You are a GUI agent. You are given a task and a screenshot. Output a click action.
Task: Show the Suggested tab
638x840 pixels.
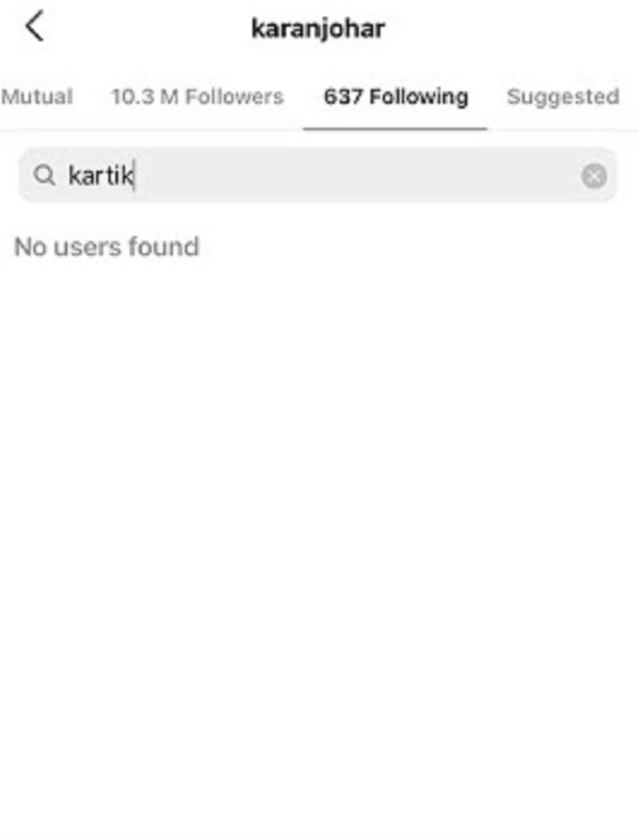tap(563, 97)
